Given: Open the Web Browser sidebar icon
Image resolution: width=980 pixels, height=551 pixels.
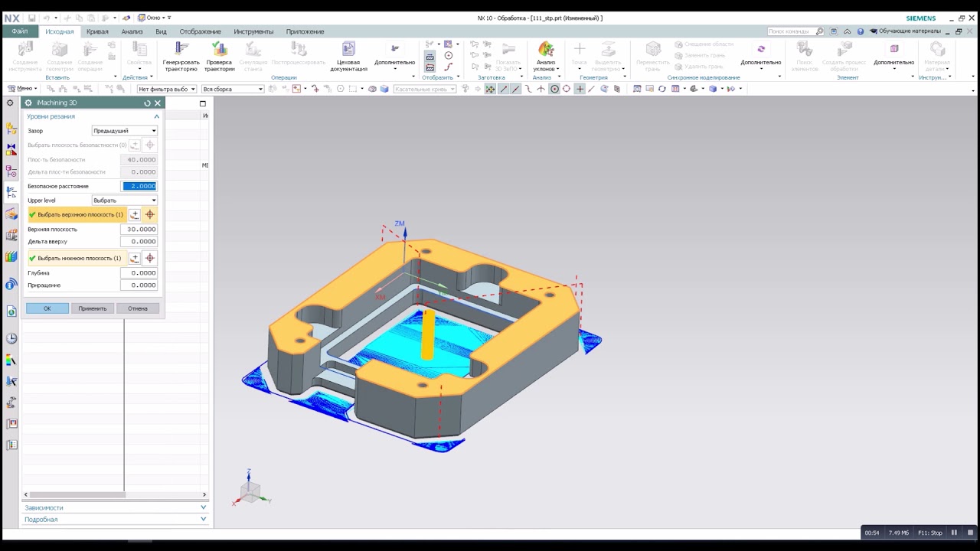Looking at the screenshot, I should point(11,311).
